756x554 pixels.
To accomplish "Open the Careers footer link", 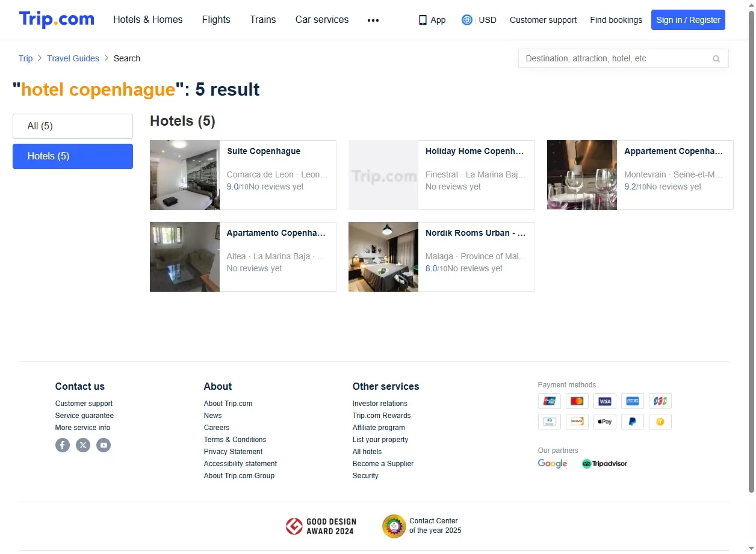I will [x=217, y=428].
